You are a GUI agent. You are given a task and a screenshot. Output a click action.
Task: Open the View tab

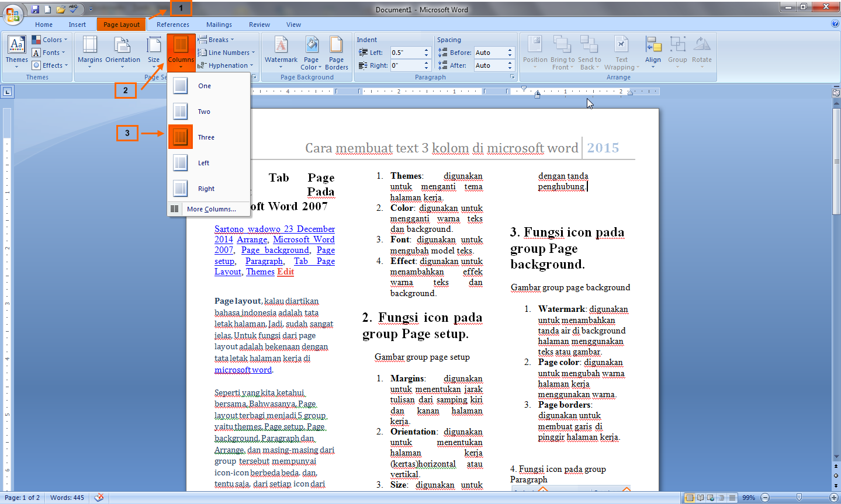click(x=294, y=25)
